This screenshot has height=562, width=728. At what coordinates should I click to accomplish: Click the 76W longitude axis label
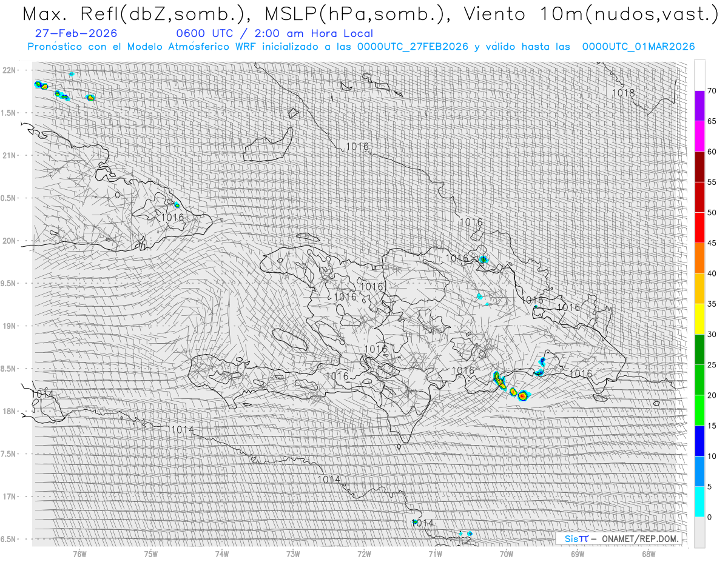[79, 554]
